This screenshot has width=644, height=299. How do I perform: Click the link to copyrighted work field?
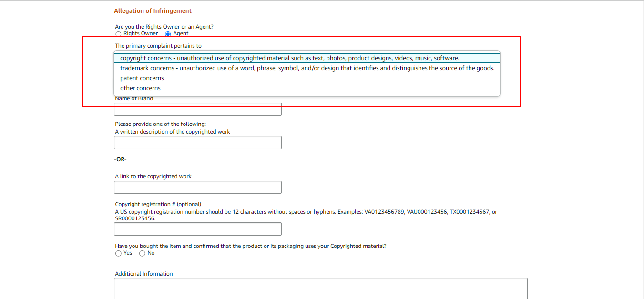pos(197,187)
